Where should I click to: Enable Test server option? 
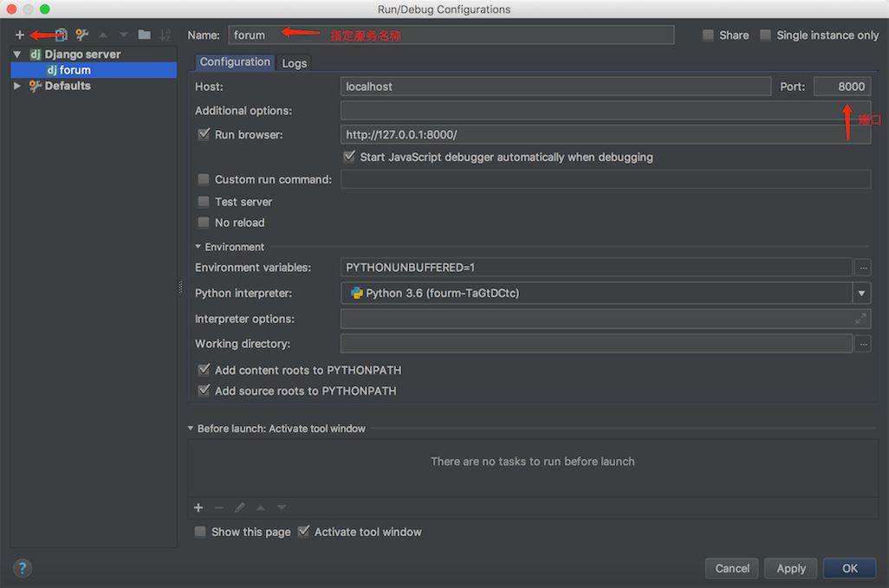tap(203, 202)
